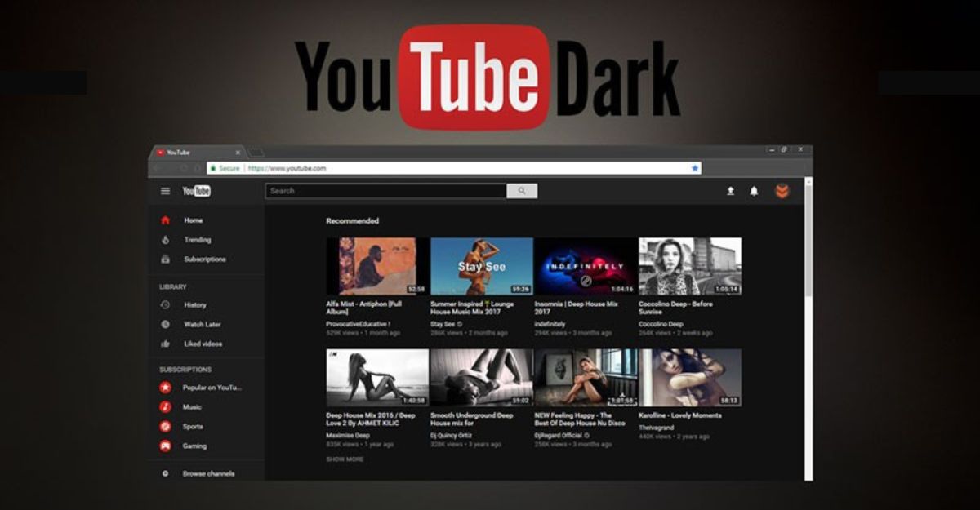Click the upload video icon
This screenshot has height=510, width=980.
730,191
